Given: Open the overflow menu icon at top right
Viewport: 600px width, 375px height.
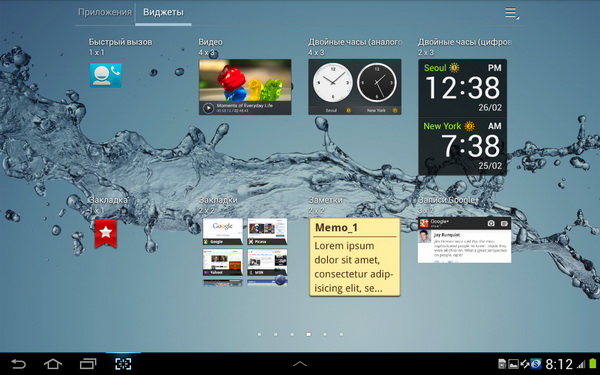Looking at the screenshot, I should (512, 13).
